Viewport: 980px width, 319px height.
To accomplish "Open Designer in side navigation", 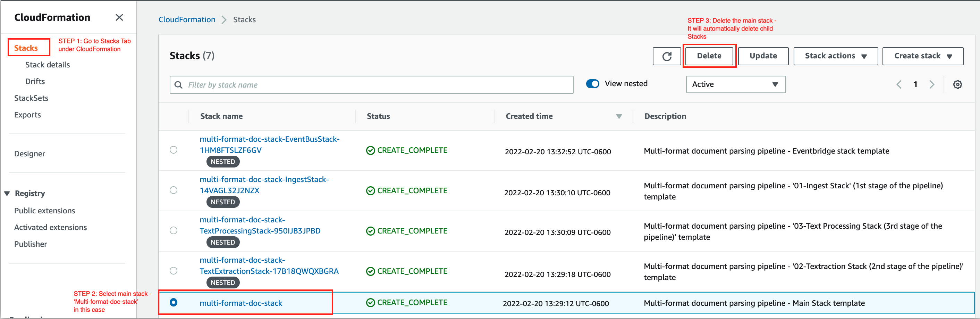I will [30, 154].
